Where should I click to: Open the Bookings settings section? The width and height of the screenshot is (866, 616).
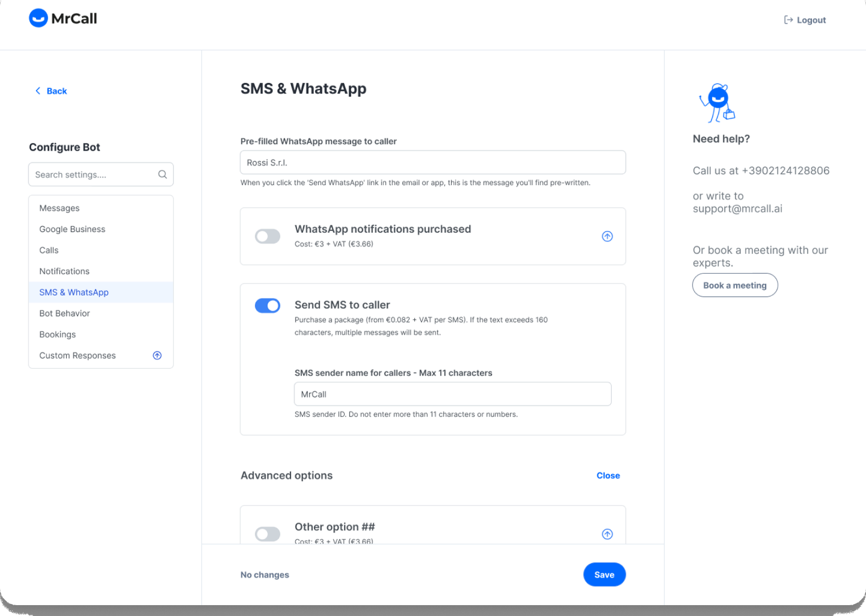click(101, 334)
